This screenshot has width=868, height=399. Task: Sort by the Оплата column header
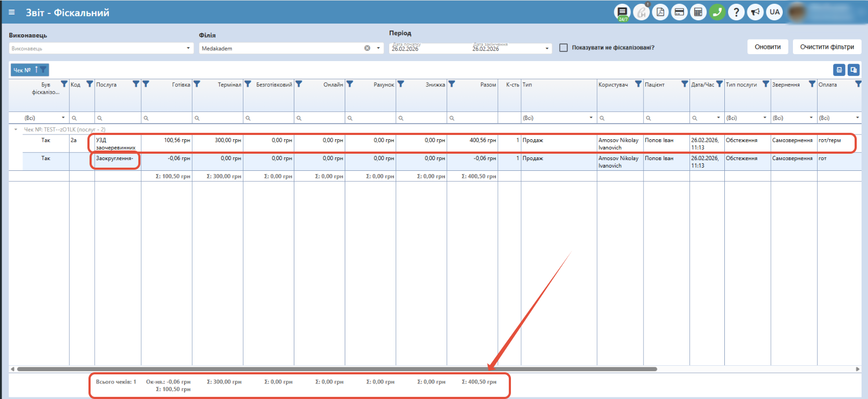828,85
